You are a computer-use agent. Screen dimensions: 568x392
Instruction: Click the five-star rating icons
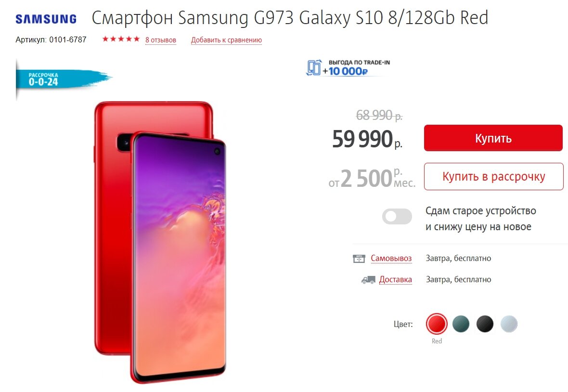pos(121,39)
